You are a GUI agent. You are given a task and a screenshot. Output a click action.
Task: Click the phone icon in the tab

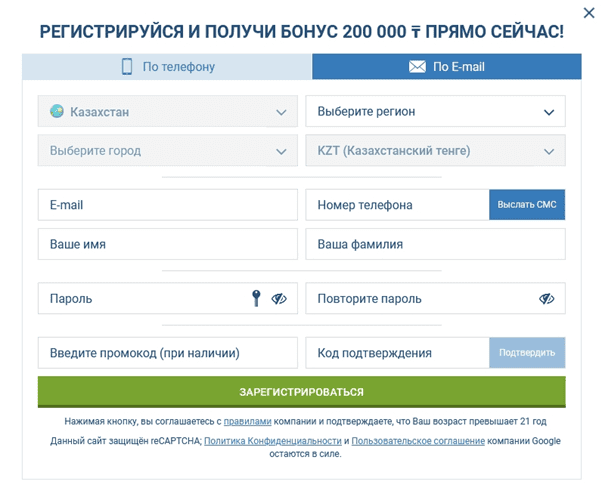[x=127, y=67]
